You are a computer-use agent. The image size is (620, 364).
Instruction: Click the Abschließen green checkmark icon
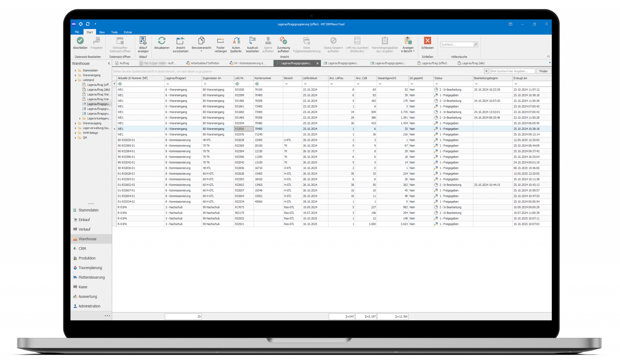coord(80,41)
